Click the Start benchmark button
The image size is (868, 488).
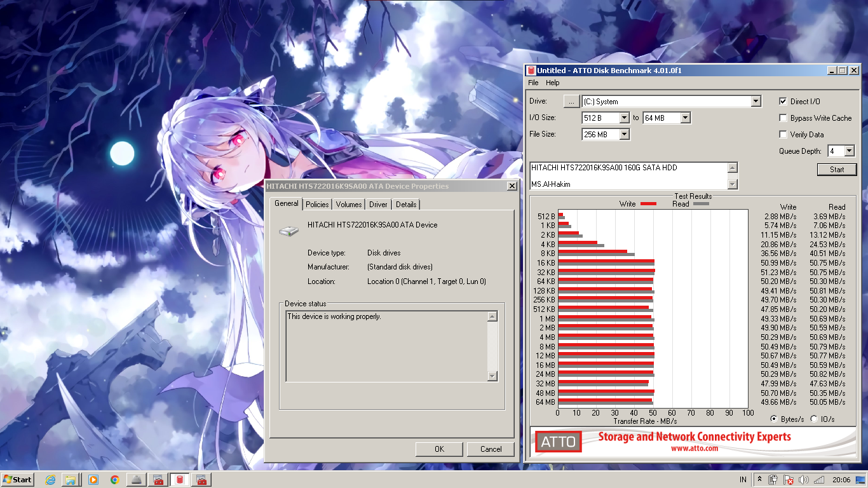837,169
